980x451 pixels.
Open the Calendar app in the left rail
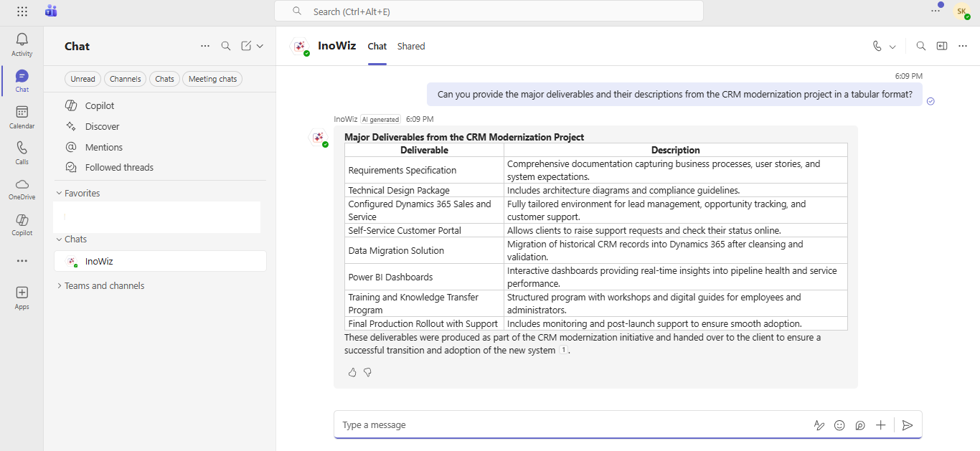coord(22,117)
